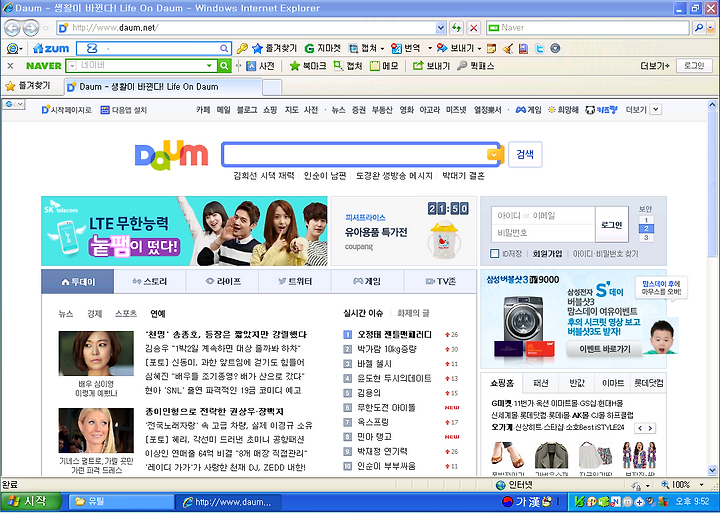Click the page scrollbar down arrow
Image resolution: width=720 pixels, height=513 pixels.
point(712,470)
